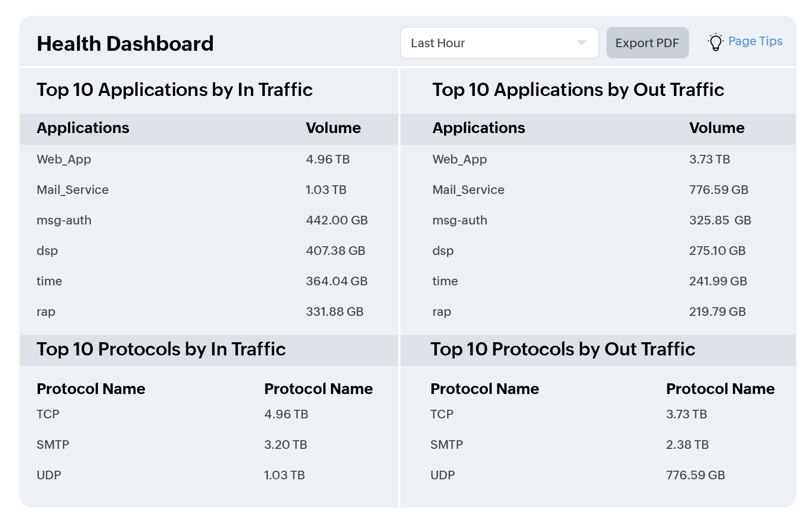Viewport: 812px width, 525px height.
Task: Click TCP in the In Traffic protocols table
Action: pos(48,414)
